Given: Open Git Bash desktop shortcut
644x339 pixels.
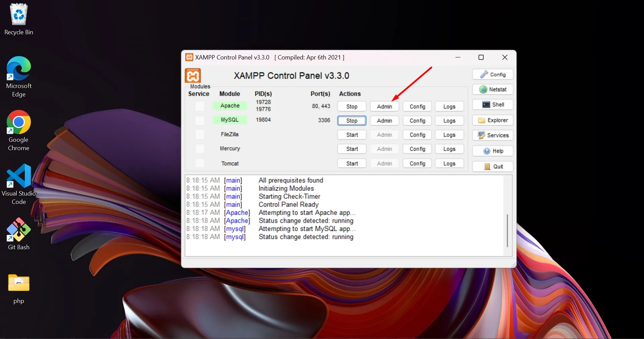Looking at the screenshot, I should pyautogui.click(x=19, y=234).
